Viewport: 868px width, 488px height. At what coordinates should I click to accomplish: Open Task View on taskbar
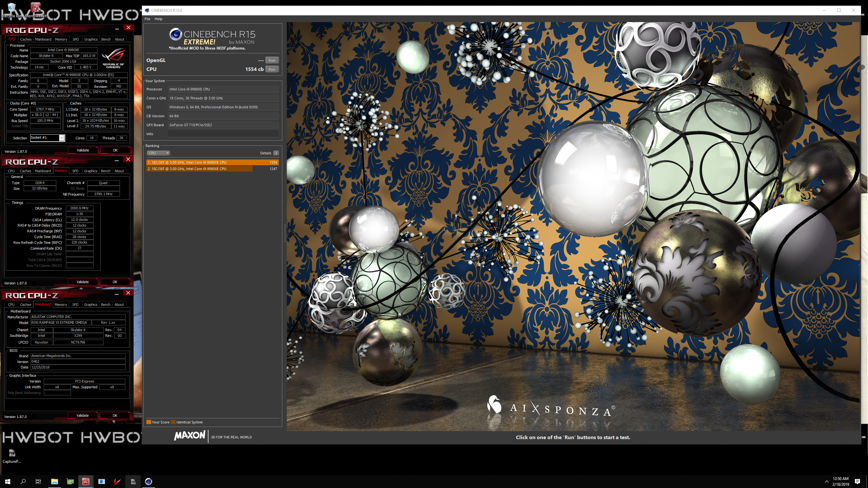tap(38, 481)
